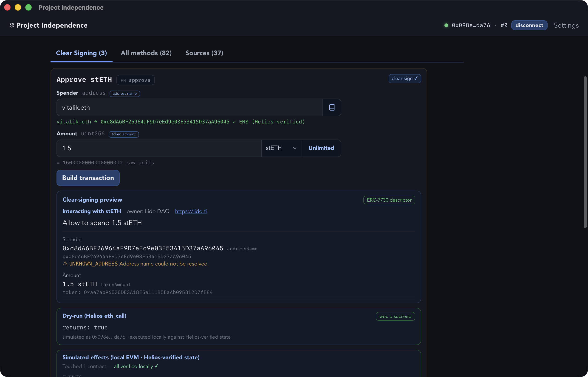The width and height of the screenshot is (588, 377).
Task: Click the warning icon next to UNKNOWN_ADDRESS
Action: coord(65,264)
